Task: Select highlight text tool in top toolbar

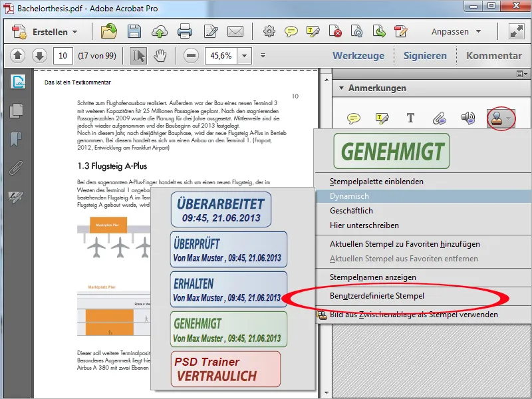Action: pyautogui.click(x=313, y=31)
